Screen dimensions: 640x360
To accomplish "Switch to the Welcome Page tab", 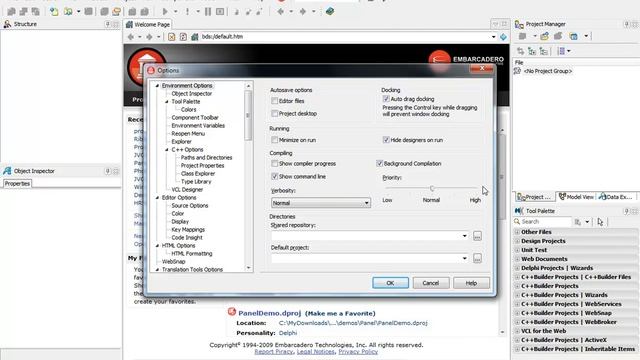I will pyautogui.click(x=148, y=24).
